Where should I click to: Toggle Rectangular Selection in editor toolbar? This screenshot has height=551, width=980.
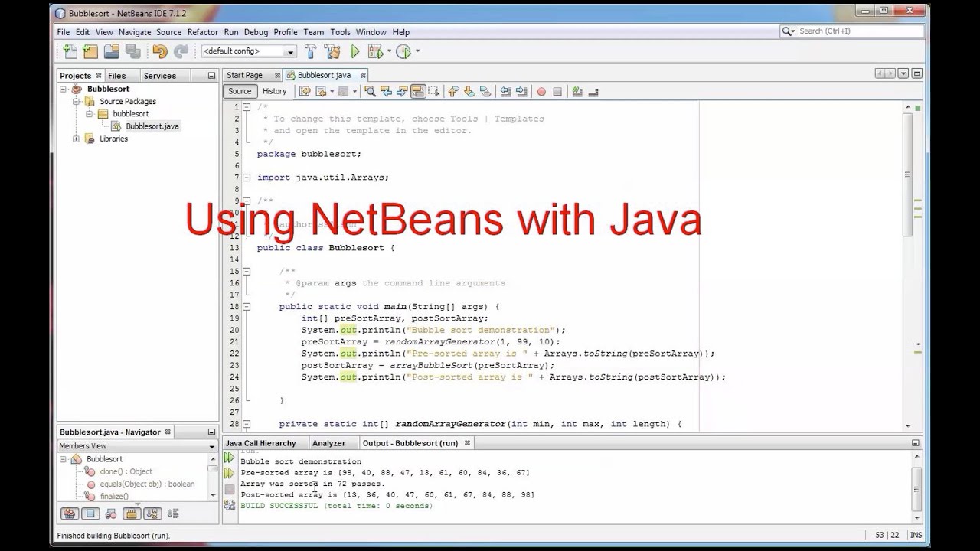[434, 91]
